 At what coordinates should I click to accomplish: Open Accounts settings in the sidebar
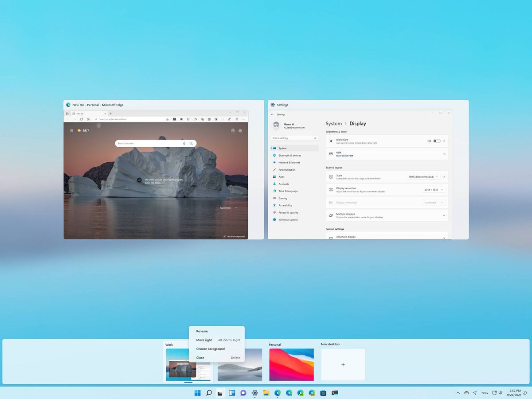pos(284,184)
